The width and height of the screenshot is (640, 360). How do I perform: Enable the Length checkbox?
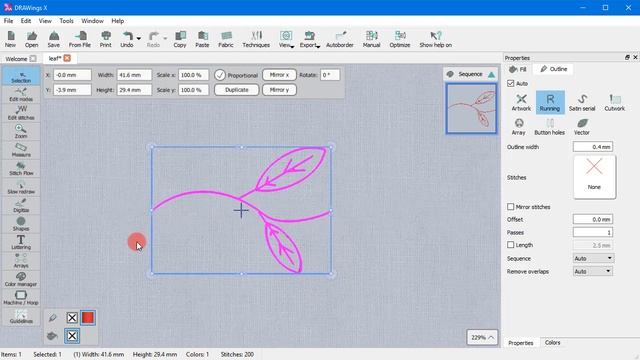point(511,245)
